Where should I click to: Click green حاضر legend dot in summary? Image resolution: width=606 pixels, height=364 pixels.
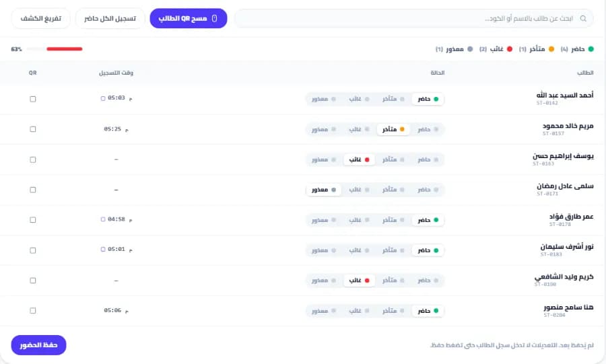click(591, 49)
